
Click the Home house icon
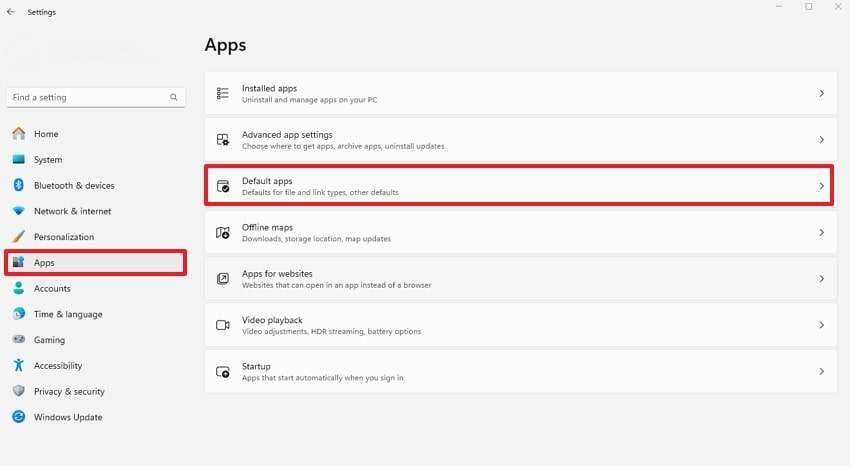click(19, 133)
